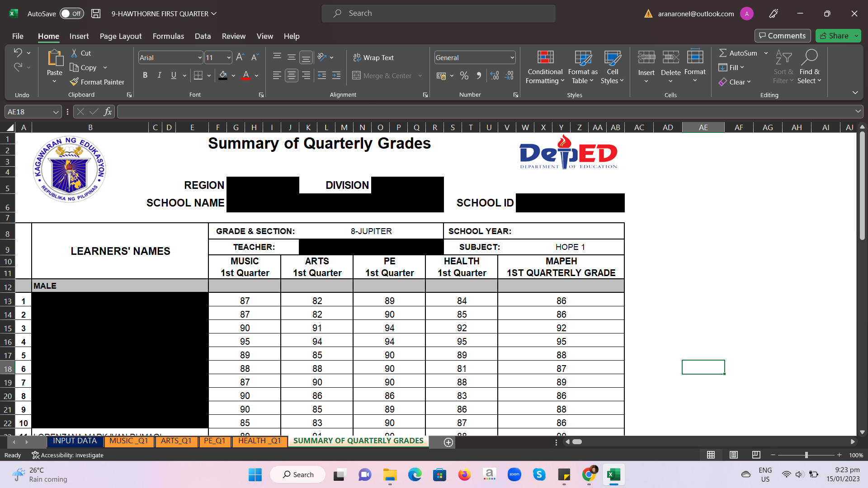Open the Conditional Formatting dropdown
Screen dimensions: 868x488
[545, 68]
